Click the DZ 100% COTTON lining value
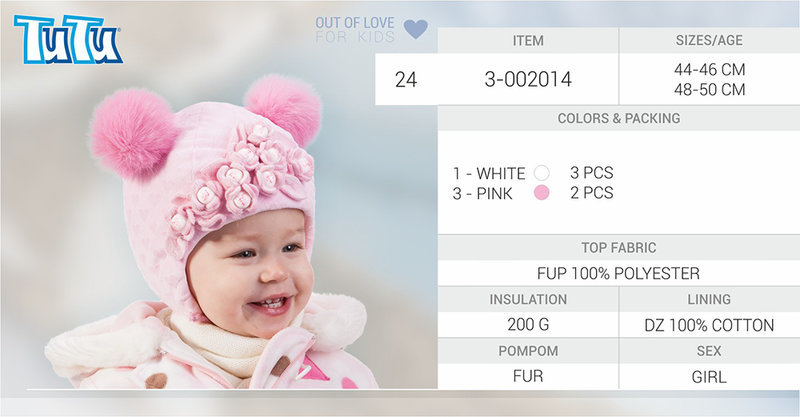 point(709,325)
